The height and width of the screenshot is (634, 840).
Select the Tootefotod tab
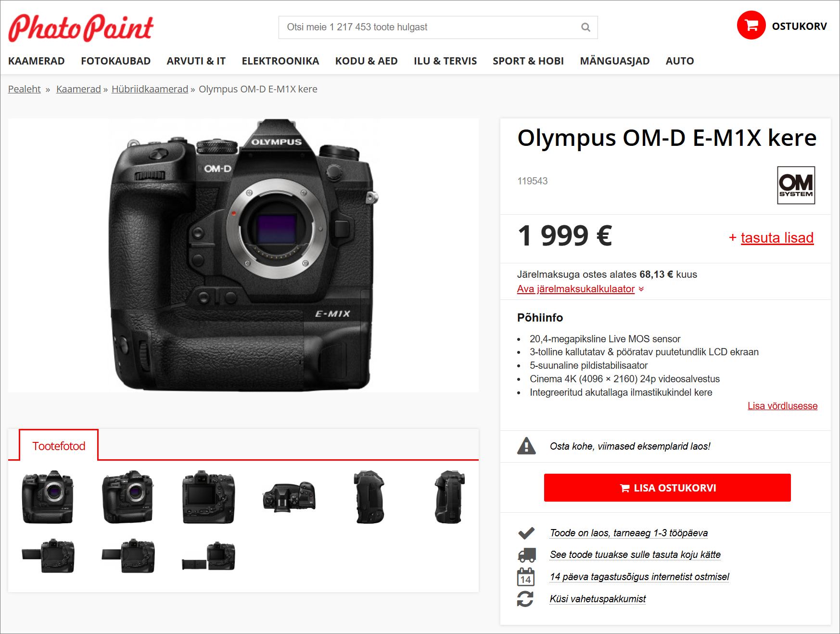click(59, 446)
